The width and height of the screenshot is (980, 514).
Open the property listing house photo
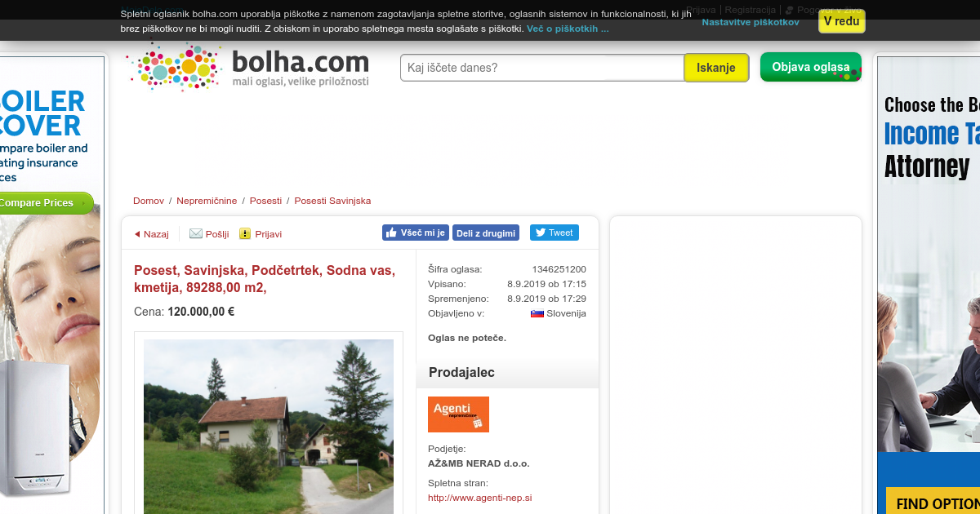pyautogui.click(x=269, y=426)
